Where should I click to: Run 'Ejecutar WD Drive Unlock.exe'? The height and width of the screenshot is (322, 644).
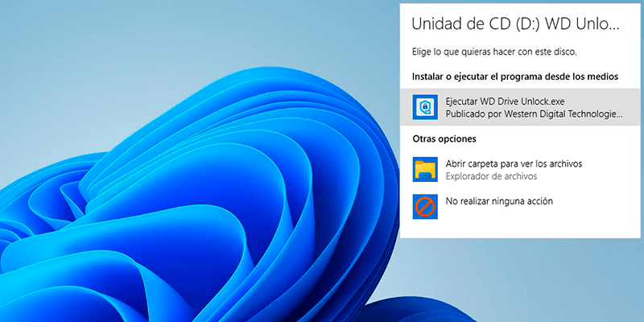[x=520, y=107]
